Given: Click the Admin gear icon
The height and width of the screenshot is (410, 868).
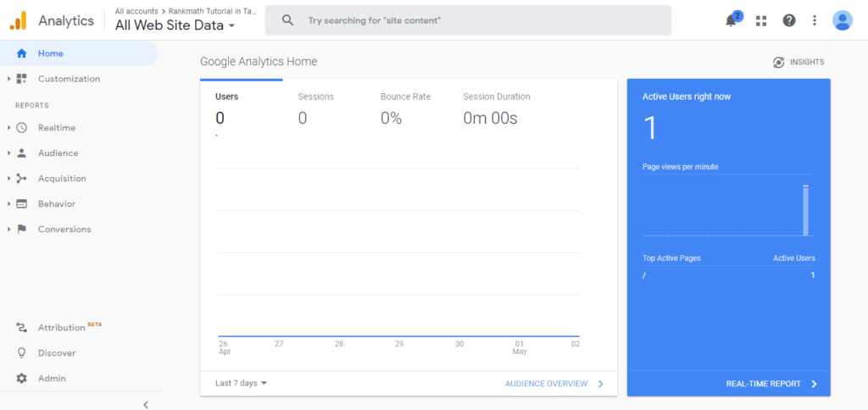Looking at the screenshot, I should 21,379.
